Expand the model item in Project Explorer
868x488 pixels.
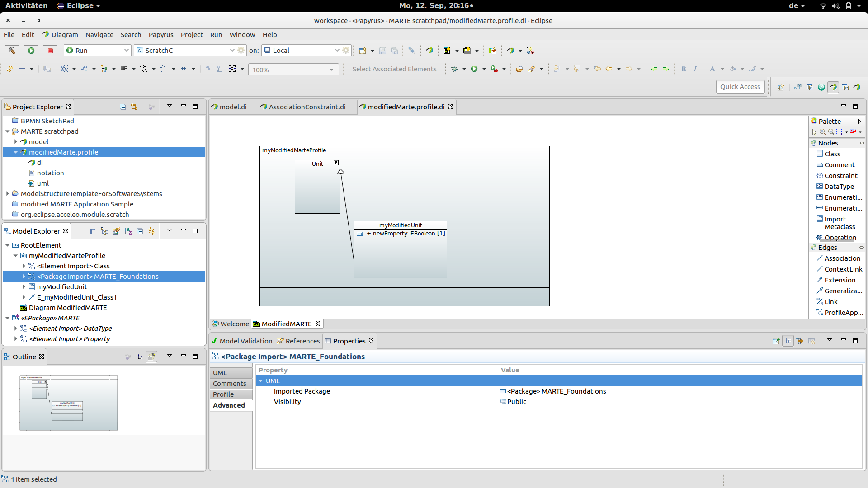click(16, 142)
